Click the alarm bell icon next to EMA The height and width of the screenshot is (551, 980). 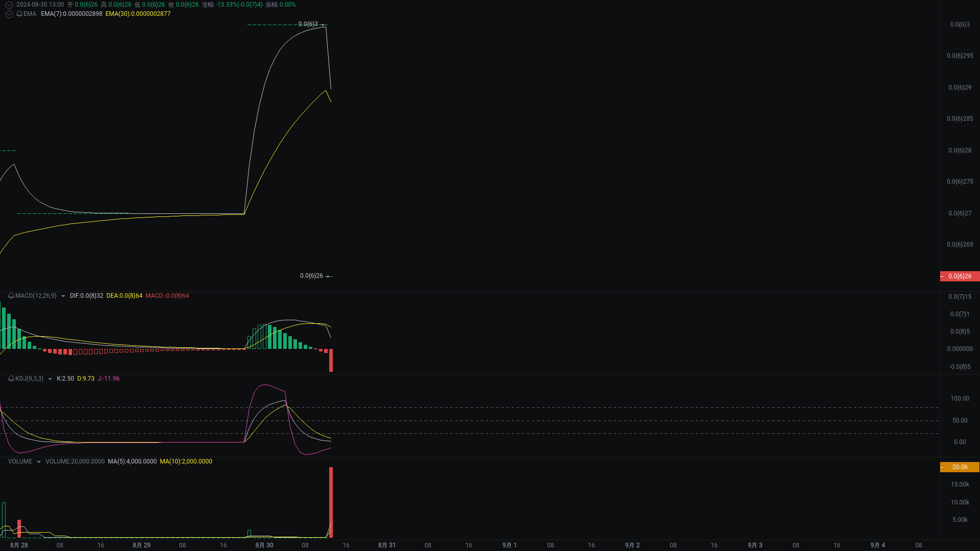pos(20,14)
